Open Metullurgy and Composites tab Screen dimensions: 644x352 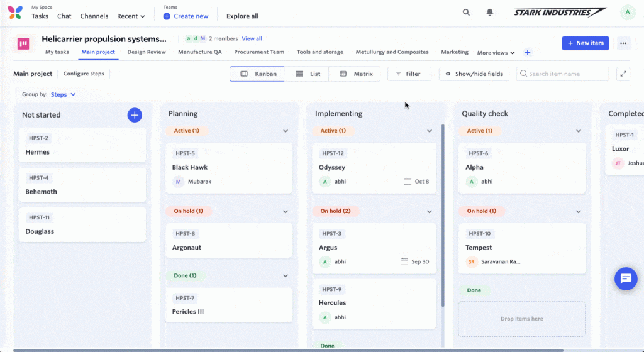coord(392,52)
